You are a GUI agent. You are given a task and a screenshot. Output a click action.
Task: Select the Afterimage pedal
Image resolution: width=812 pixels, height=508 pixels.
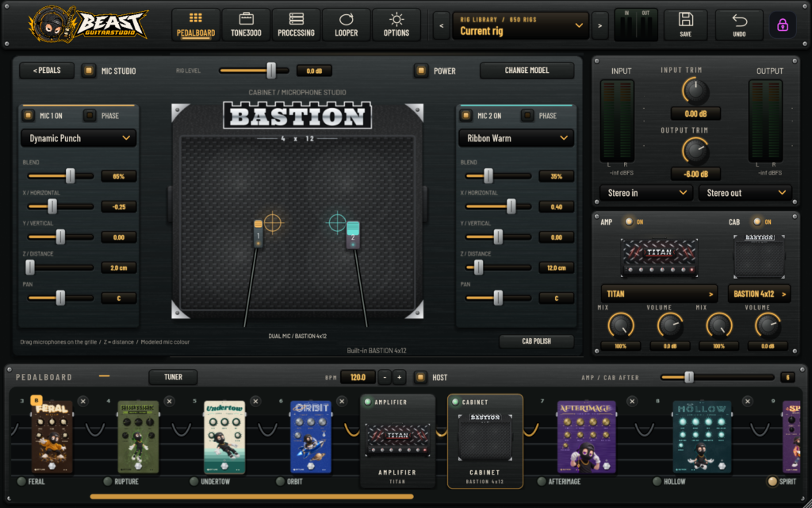tap(586, 437)
